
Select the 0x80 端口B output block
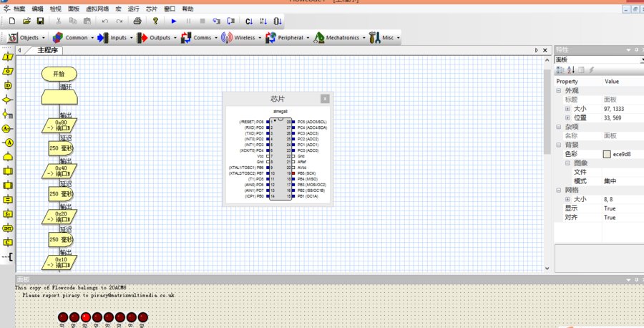[x=59, y=125]
